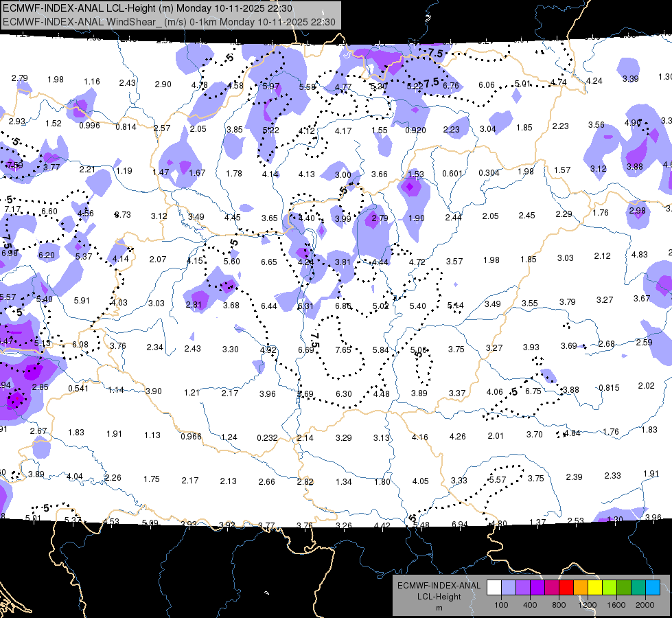Click the orange legend swatch
The height and width of the screenshot is (618, 672).
coord(581,588)
